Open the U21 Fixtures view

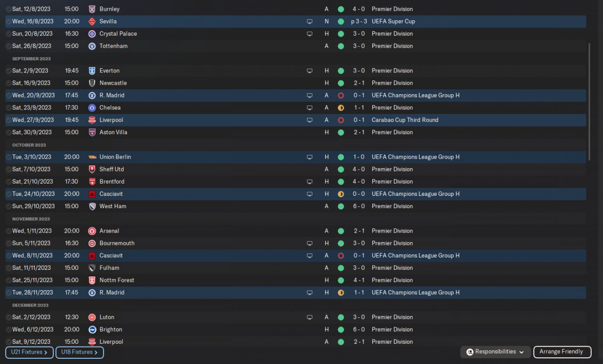tap(29, 352)
